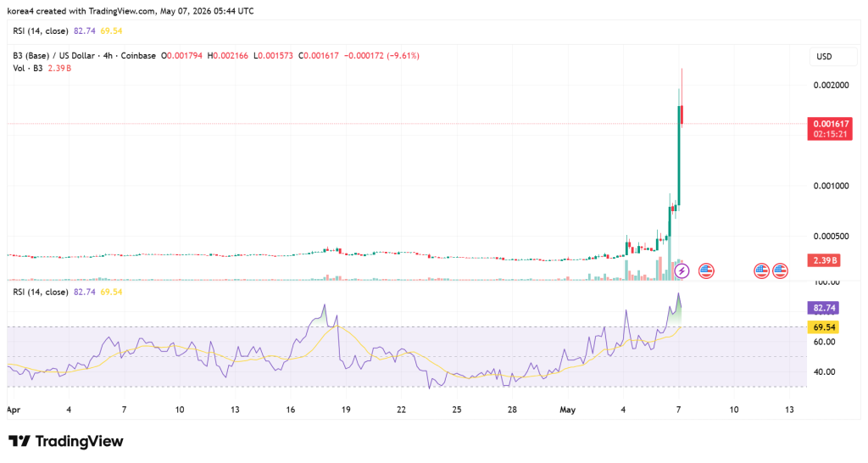868x463 pixels.
Task: Click the low value L0.001573
Action: point(273,56)
